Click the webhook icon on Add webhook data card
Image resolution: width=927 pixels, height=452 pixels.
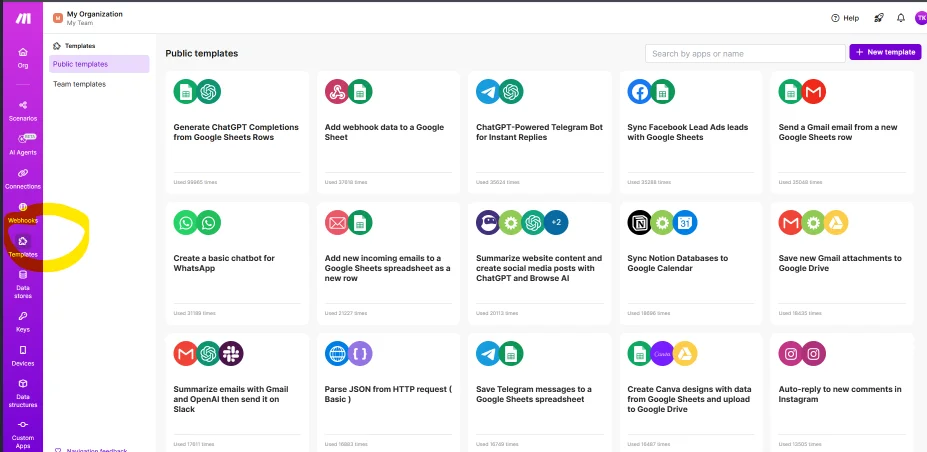pos(337,92)
